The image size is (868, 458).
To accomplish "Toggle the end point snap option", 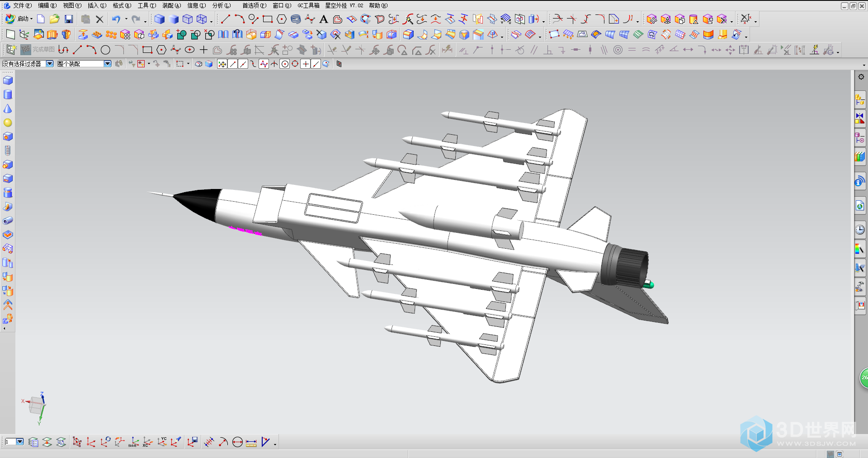I will pos(232,64).
